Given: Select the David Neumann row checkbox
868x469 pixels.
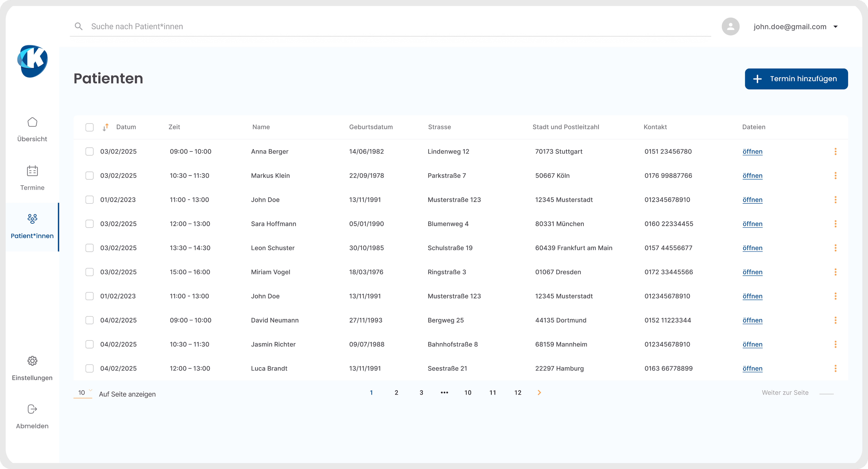Looking at the screenshot, I should point(89,320).
